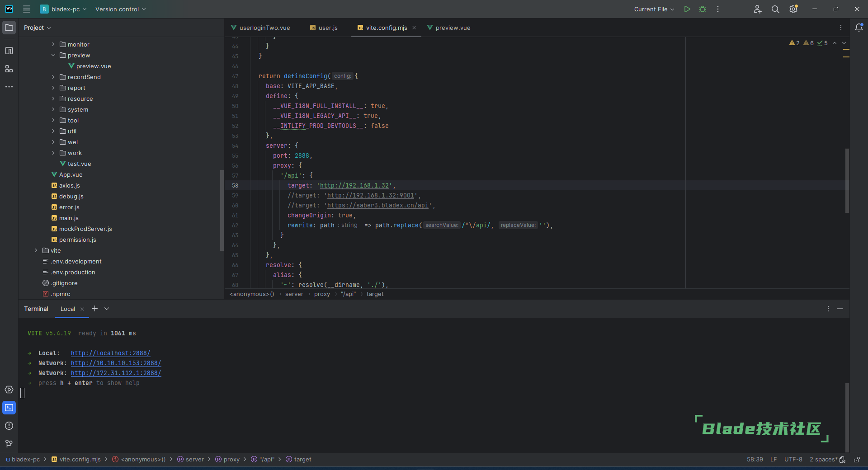Image resolution: width=868 pixels, height=470 pixels.
Task: Open the main hamburger menu
Action: [27, 9]
